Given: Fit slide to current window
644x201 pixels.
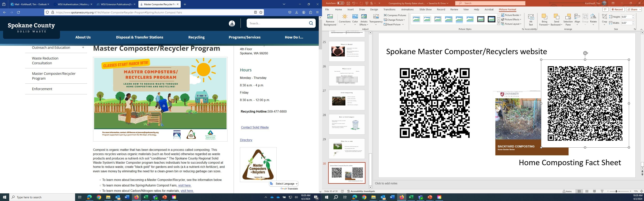Looking at the screenshot, I should (642, 191).
